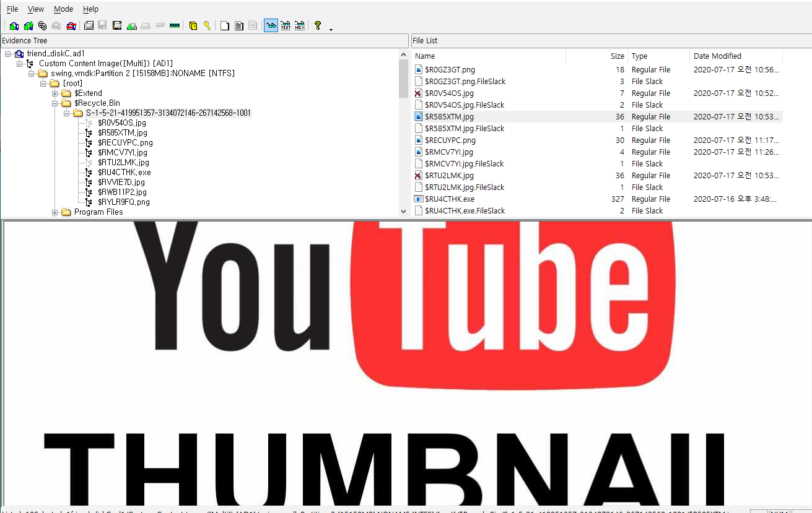The height and width of the screenshot is (513, 812).
Task: Click the $RU4CTHK.exe file icon in File List
Action: tap(419, 199)
